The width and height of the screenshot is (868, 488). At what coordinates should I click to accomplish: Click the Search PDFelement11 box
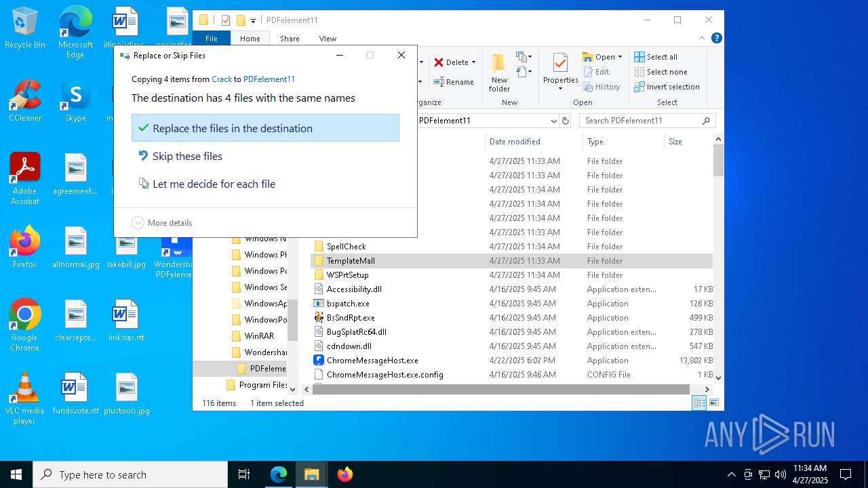tap(648, 121)
